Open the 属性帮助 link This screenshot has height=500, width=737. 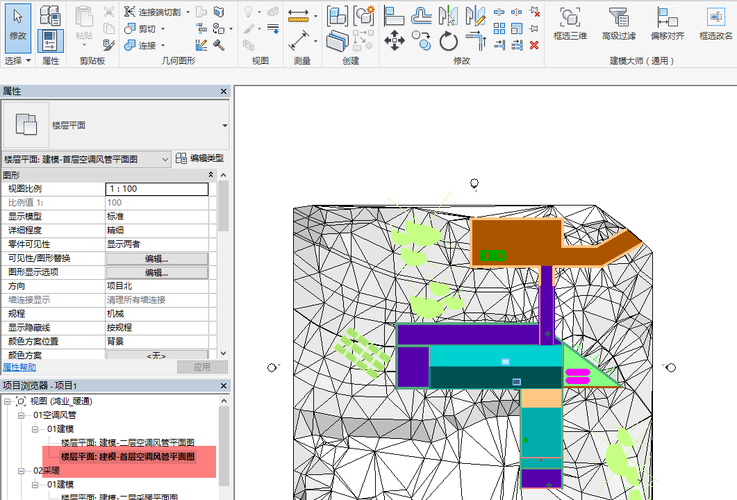20,367
